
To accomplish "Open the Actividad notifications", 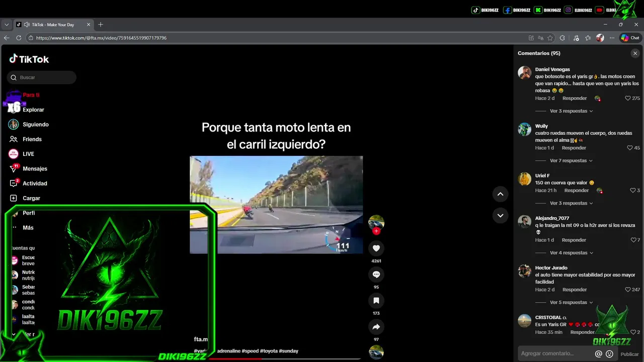I will tap(35, 184).
